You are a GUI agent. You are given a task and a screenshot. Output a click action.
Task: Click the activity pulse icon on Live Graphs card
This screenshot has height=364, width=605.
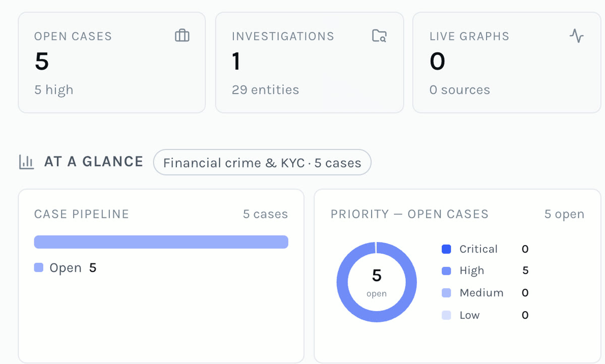(x=576, y=36)
